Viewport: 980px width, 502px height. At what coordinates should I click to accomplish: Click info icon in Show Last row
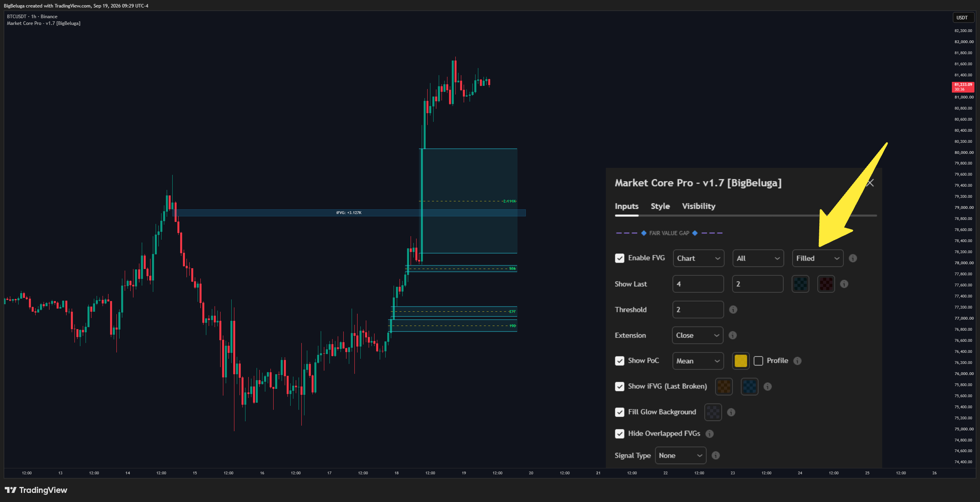(x=844, y=284)
